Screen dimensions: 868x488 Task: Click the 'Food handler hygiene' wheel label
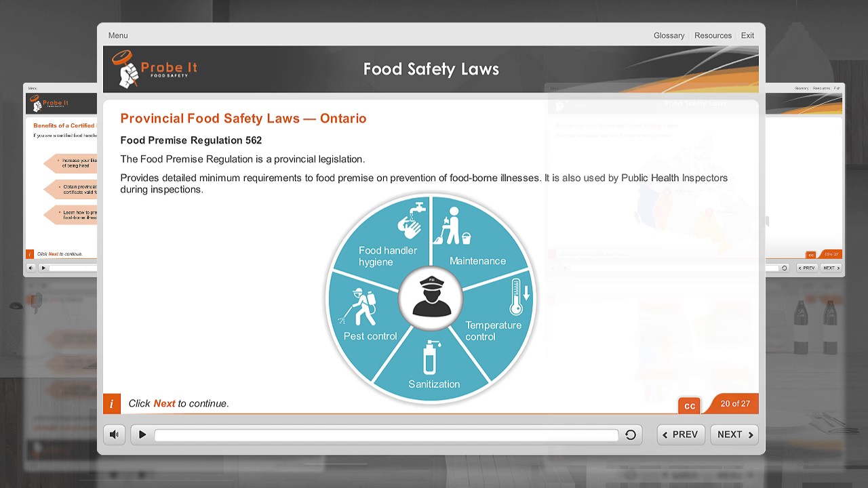pos(388,256)
